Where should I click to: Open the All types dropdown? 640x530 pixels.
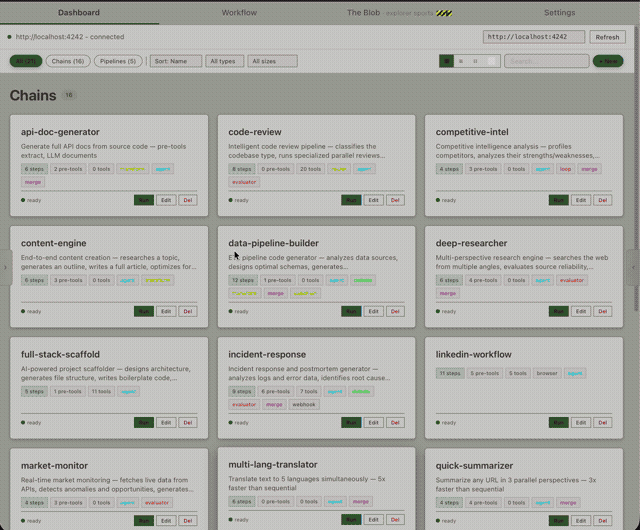coord(224,61)
